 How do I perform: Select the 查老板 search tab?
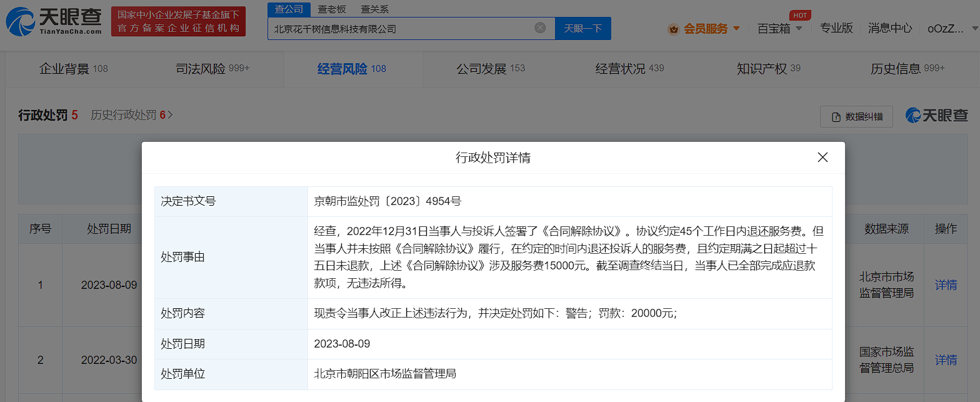pyautogui.click(x=332, y=9)
